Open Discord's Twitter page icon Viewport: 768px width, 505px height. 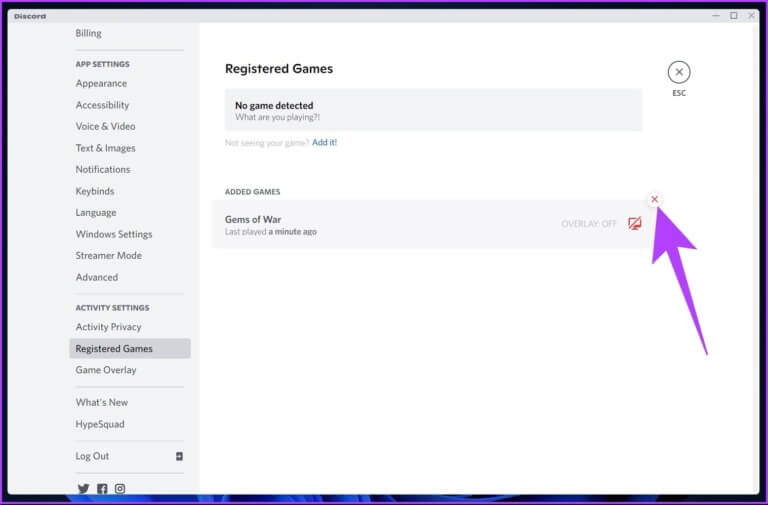point(83,488)
